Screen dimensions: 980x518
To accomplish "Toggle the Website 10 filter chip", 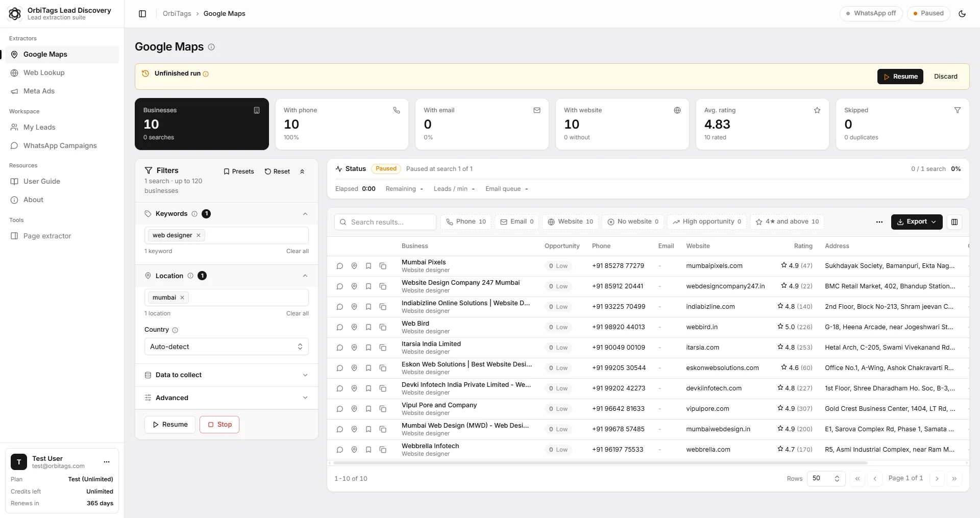I will click(570, 222).
